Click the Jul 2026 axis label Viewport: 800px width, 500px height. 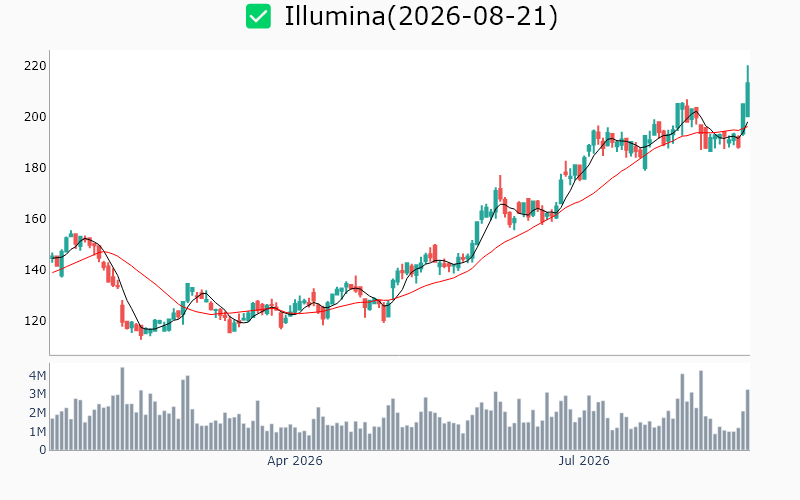point(584,461)
